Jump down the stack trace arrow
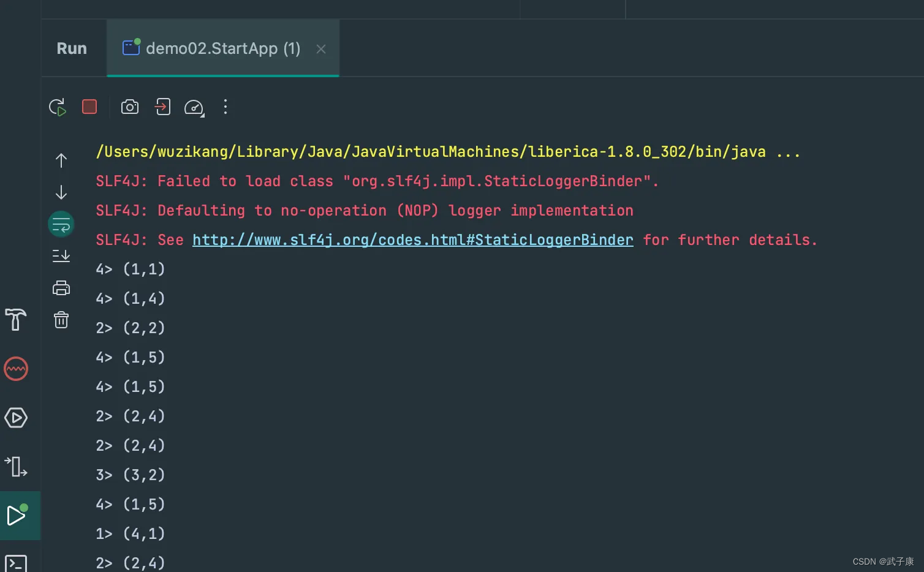Viewport: 924px width, 572px height. [61, 192]
